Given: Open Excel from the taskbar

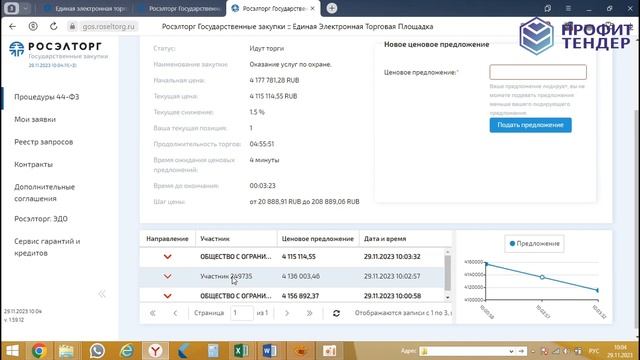Looking at the screenshot, I should (x=241, y=351).
